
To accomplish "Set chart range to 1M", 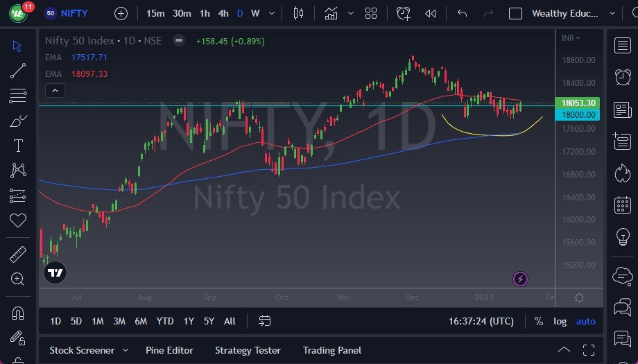I will click(x=98, y=321).
